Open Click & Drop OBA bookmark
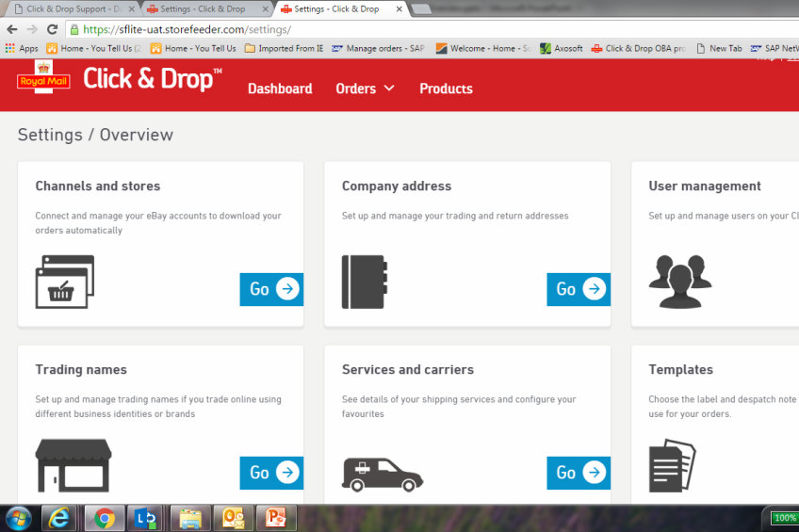The width and height of the screenshot is (799, 532). 638,48
